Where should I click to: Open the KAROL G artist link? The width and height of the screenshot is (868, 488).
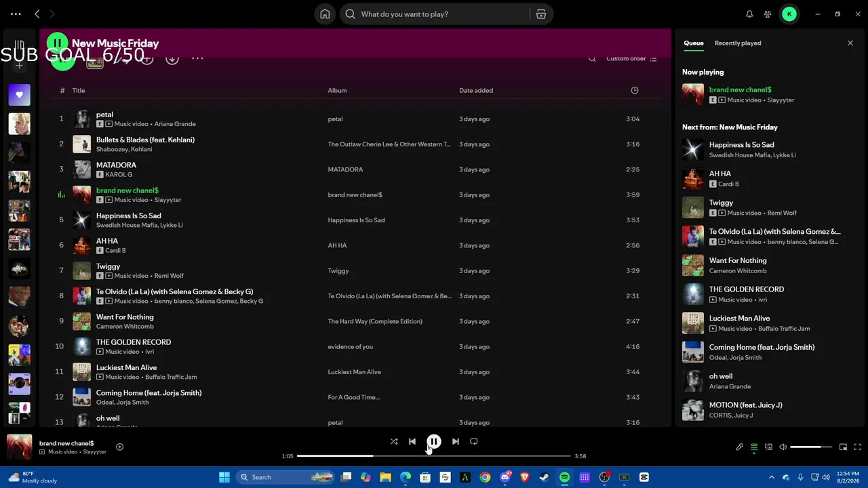point(119,175)
